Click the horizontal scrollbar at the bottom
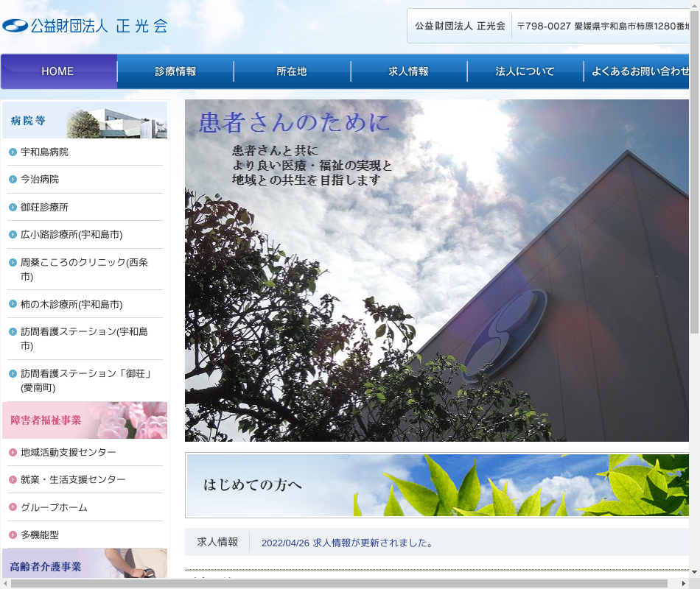Viewport: 700px width, 589px height. click(x=346, y=583)
